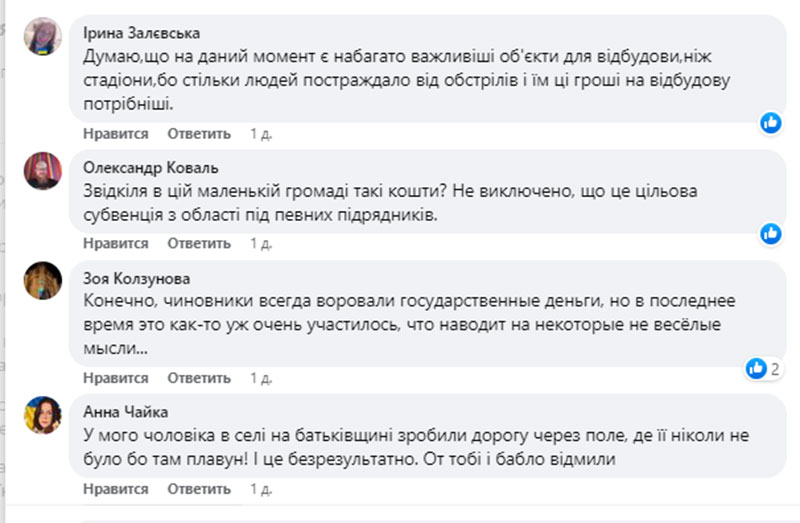Viewport: 800px width, 523px height.
Task: Click the like reaction icon on Зоя Колзунова's comment
Action: [757, 369]
